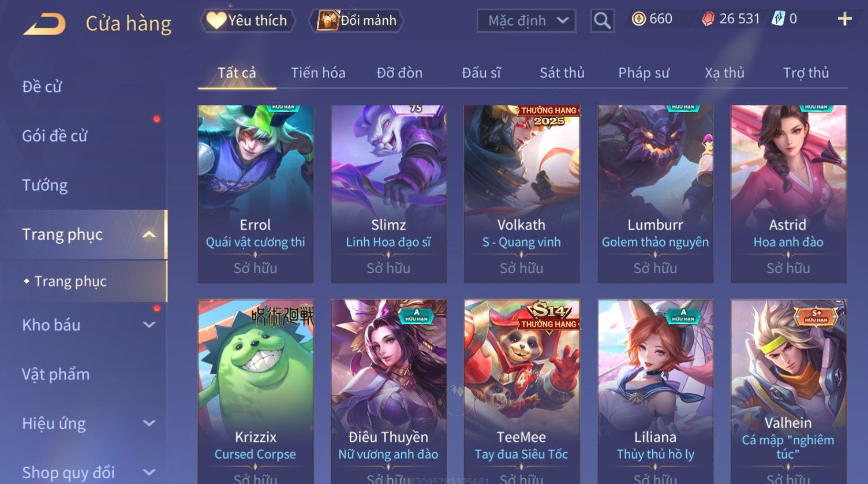Tap the red ruby currency icon
Screen dimensions: 868x484
[708, 19]
